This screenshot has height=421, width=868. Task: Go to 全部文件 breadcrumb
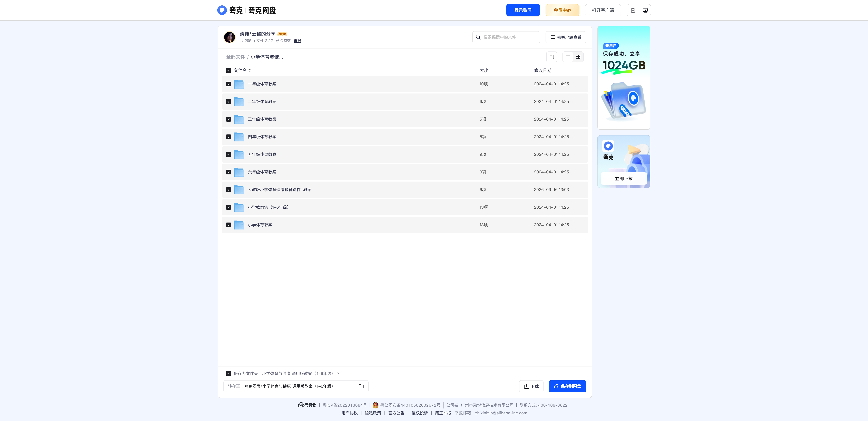click(x=235, y=57)
